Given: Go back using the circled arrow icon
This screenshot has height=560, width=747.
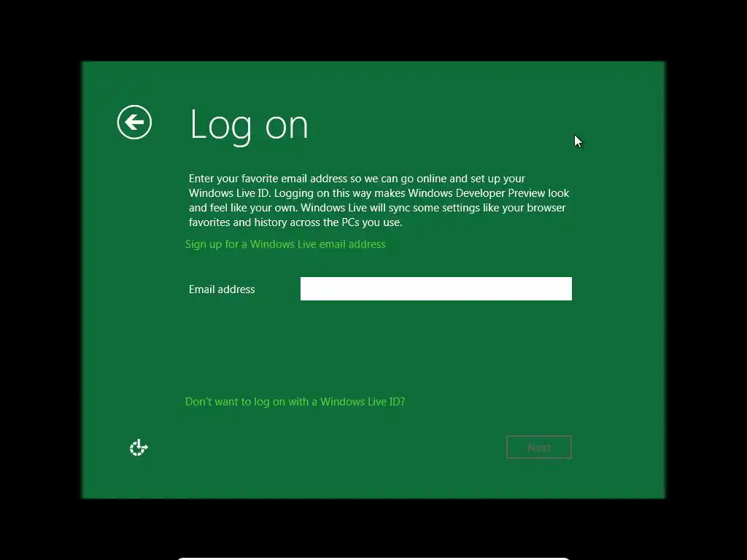Looking at the screenshot, I should point(134,122).
